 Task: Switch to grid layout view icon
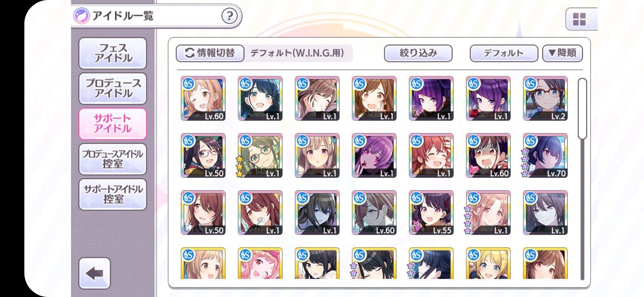(580, 19)
